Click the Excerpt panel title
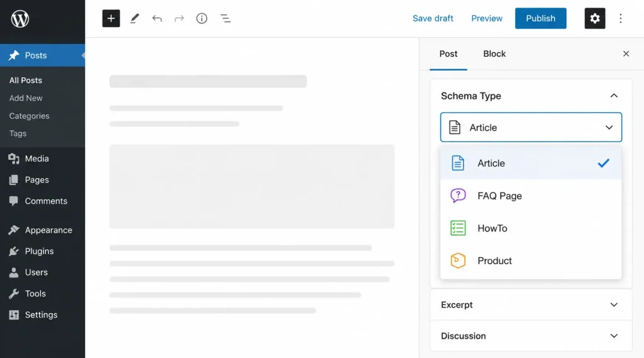The image size is (644, 358). pyautogui.click(x=457, y=305)
